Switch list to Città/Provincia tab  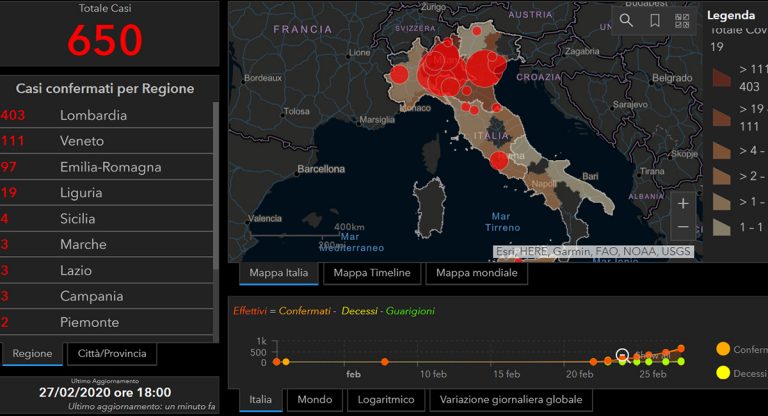(x=112, y=354)
